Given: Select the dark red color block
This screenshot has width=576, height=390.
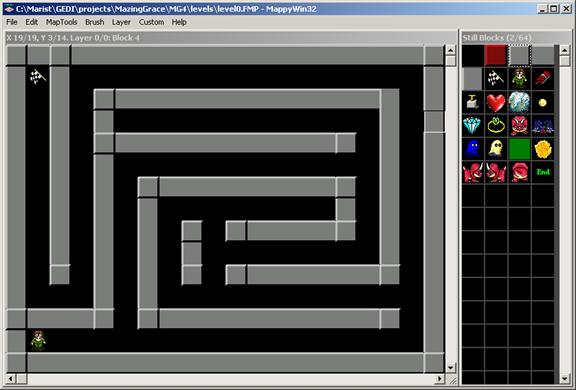Looking at the screenshot, I should [x=496, y=55].
